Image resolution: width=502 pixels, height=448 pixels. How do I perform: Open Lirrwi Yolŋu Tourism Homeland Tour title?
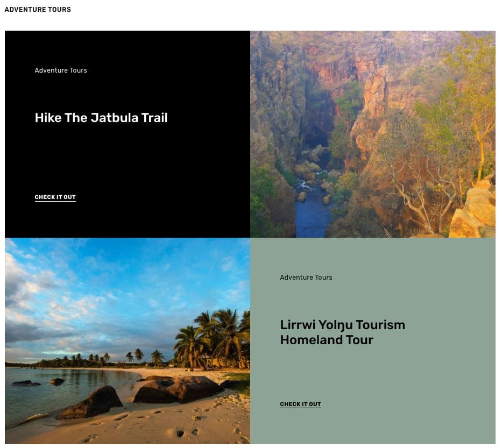(343, 332)
